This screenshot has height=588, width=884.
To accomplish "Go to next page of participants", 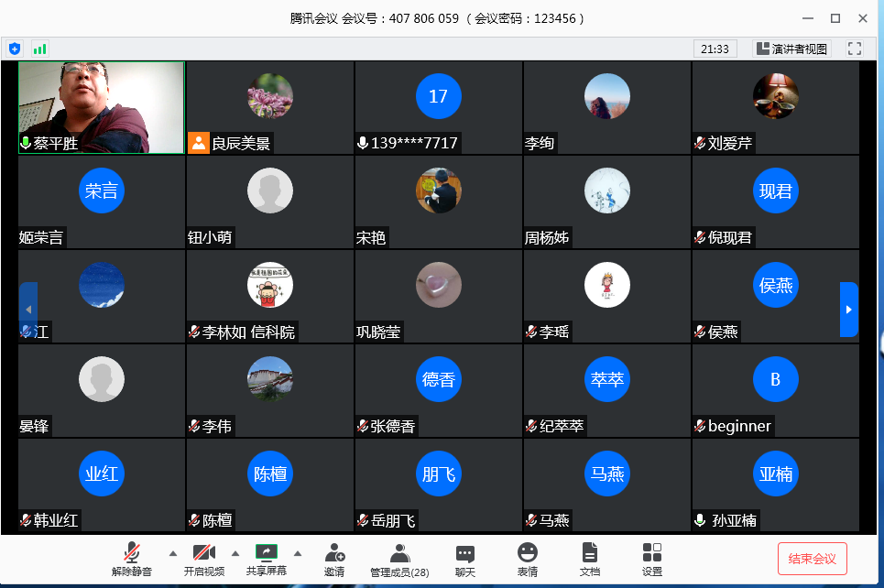I will [x=848, y=310].
